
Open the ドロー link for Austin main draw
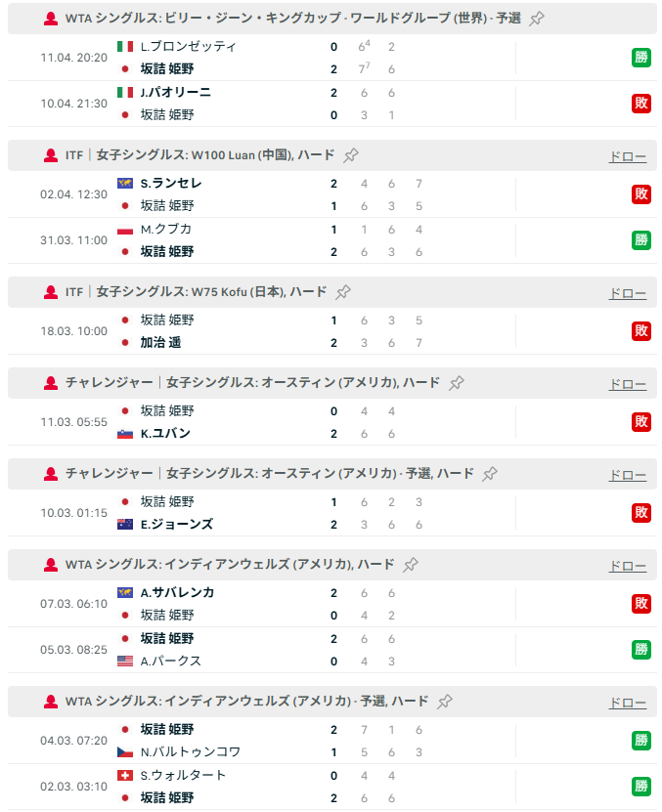(x=627, y=384)
